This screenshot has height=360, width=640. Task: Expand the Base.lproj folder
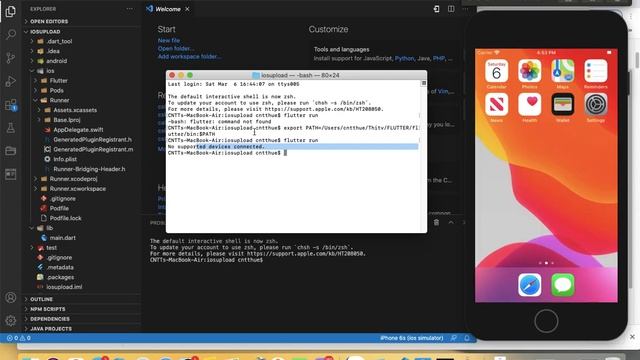(x=67, y=120)
